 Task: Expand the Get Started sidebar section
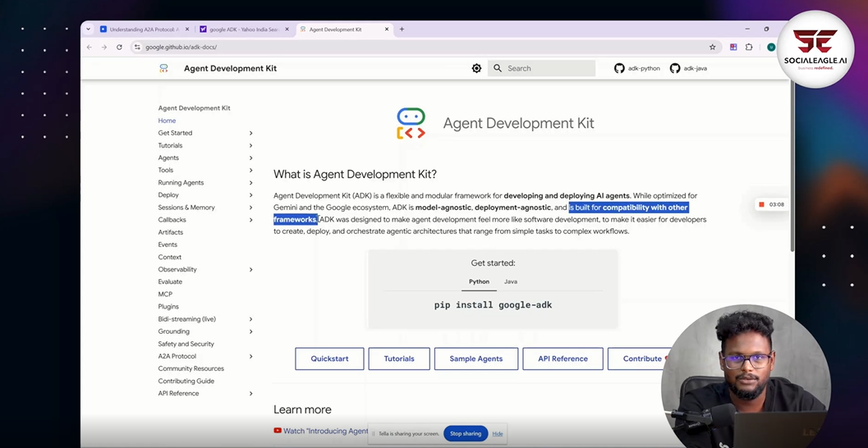[x=250, y=133]
